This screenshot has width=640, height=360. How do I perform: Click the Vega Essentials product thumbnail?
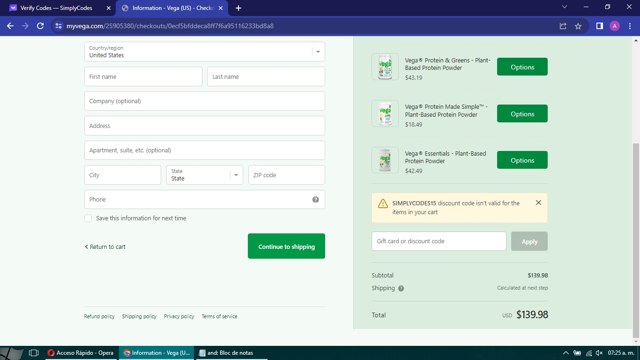point(385,160)
